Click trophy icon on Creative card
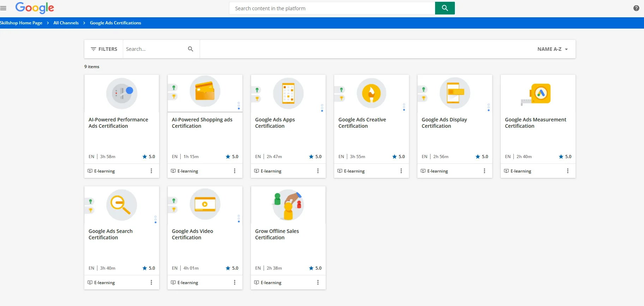 click(x=341, y=98)
